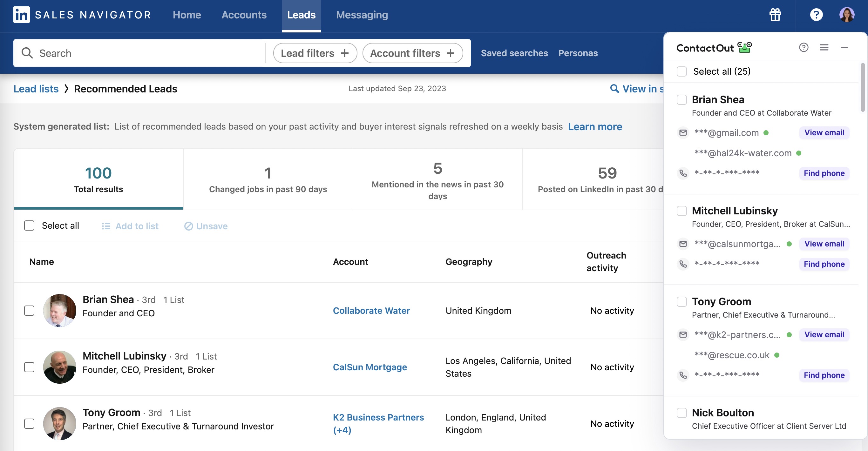Viewport: 868px width, 451px height.
Task: Open the Collaborate Water account link
Action: coord(371,311)
